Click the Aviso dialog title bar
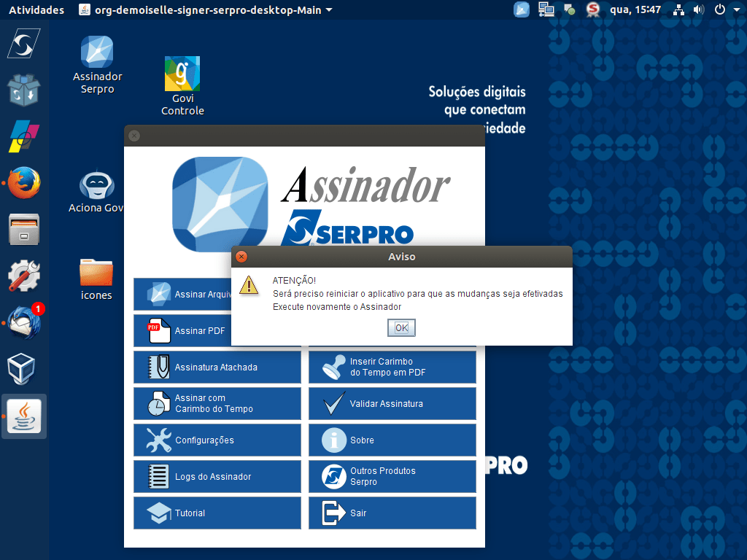Image resolution: width=747 pixels, height=560 pixels. 402,257
